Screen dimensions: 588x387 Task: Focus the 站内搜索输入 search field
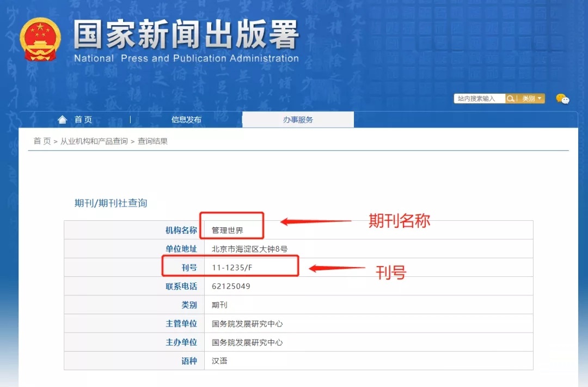pyautogui.click(x=480, y=99)
